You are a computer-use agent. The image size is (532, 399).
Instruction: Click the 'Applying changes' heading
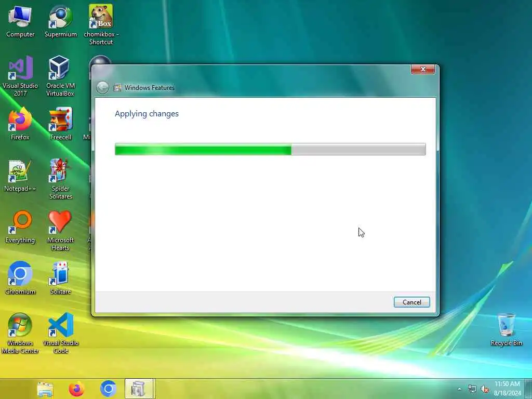pyautogui.click(x=147, y=114)
